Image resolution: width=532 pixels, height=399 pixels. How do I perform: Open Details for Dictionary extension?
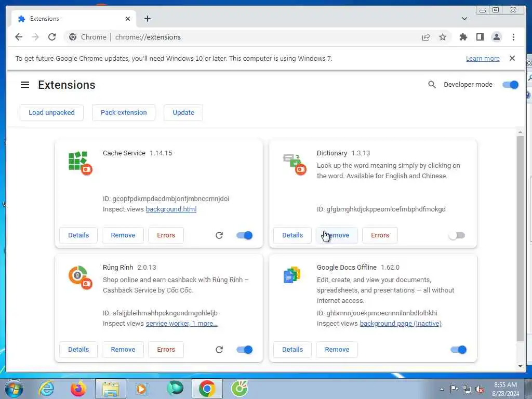[x=292, y=235]
